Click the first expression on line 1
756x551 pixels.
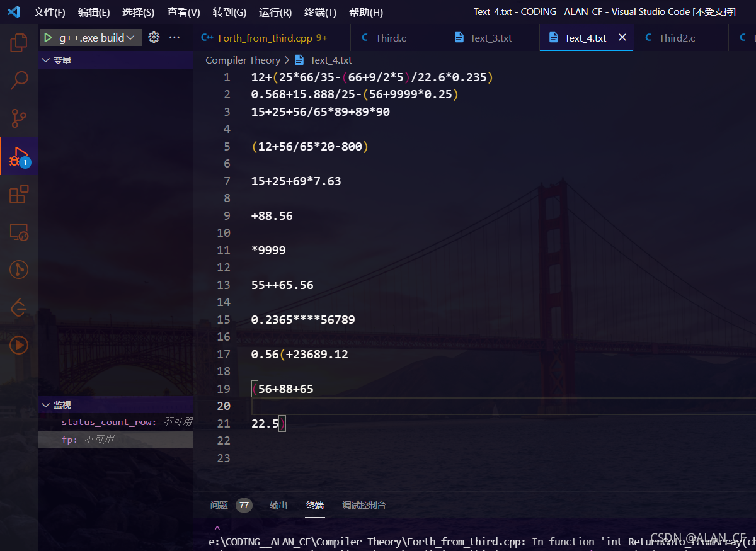(372, 77)
